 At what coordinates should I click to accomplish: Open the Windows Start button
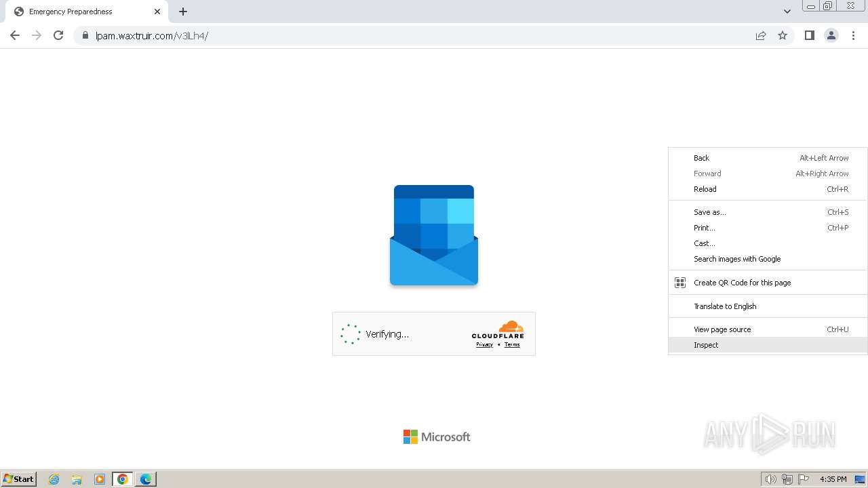click(x=19, y=479)
